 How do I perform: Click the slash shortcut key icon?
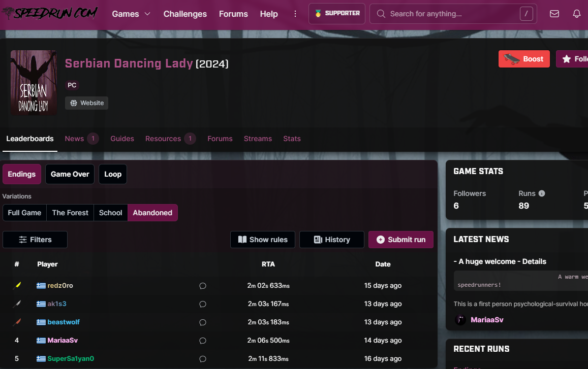[x=526, y=14]
